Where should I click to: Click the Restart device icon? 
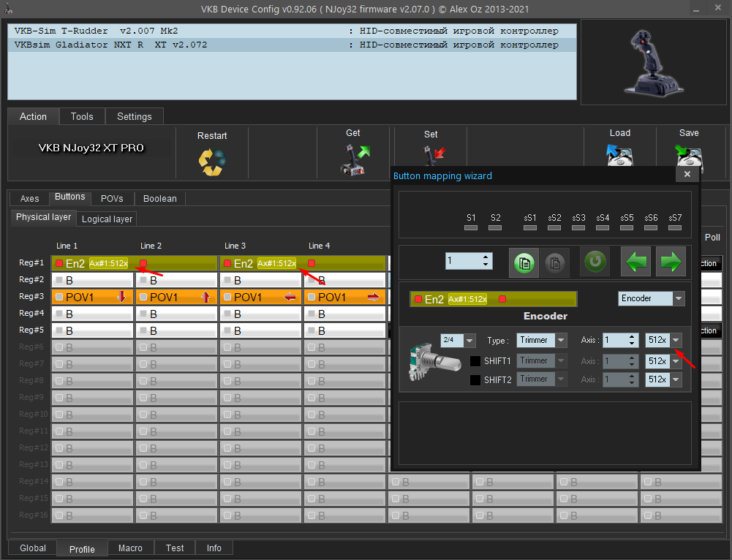pyautogui.click(x=212, y=162)
